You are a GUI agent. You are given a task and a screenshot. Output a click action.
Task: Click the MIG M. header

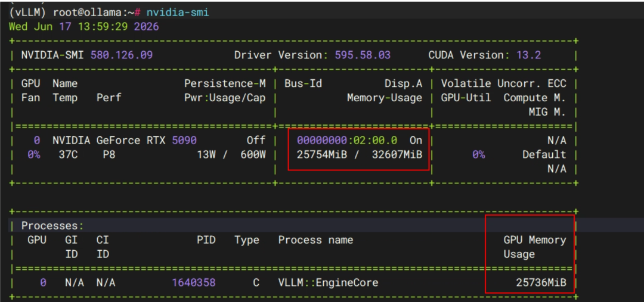point(547,112)
